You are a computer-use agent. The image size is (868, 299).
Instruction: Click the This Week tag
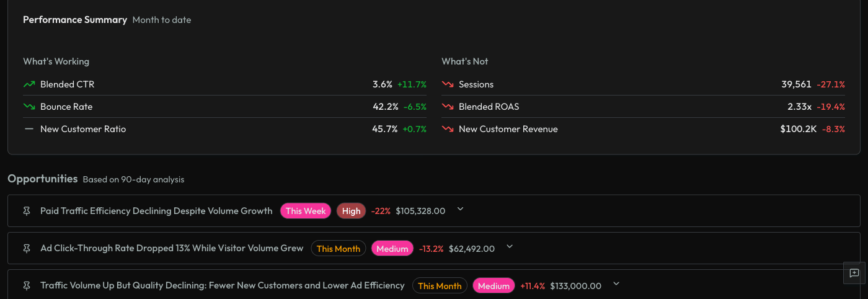click(x=306, y=211)
